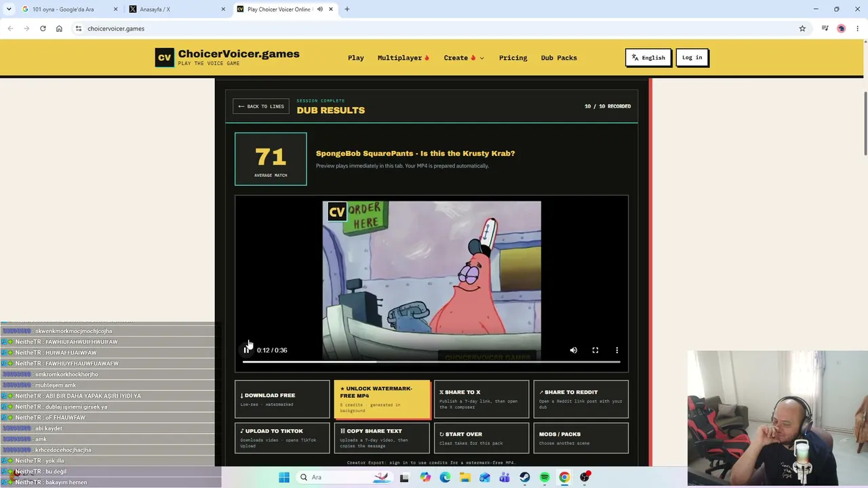Mute the video using the speaker icon
The height and width of the screenshot is (488, 868).
(x=574, y=350)
